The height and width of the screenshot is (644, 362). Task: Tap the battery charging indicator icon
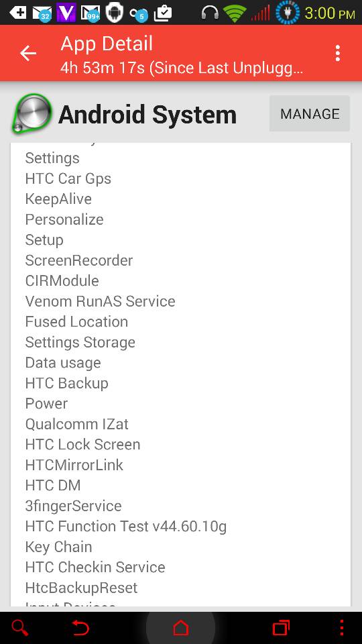click(288, 12)
